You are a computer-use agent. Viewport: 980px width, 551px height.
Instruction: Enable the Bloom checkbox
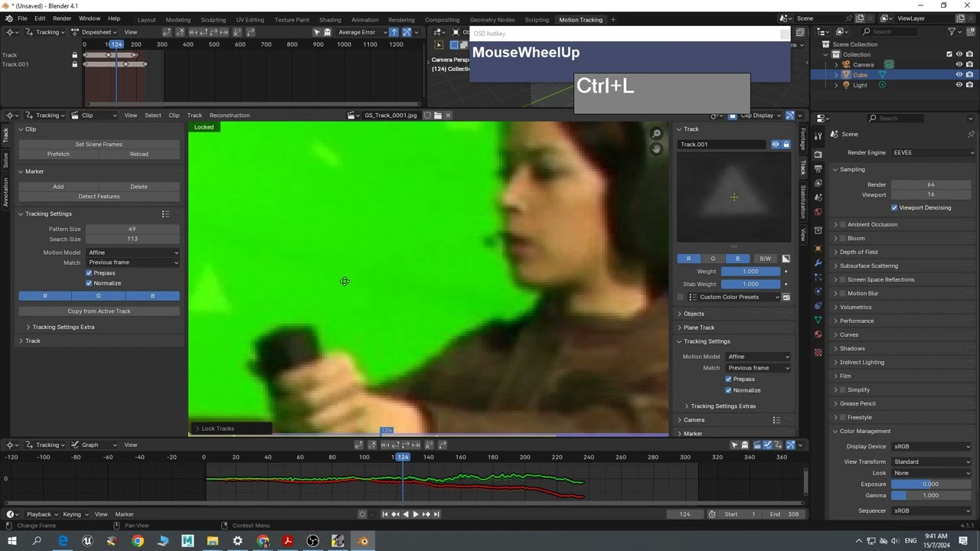coord(843,238)
